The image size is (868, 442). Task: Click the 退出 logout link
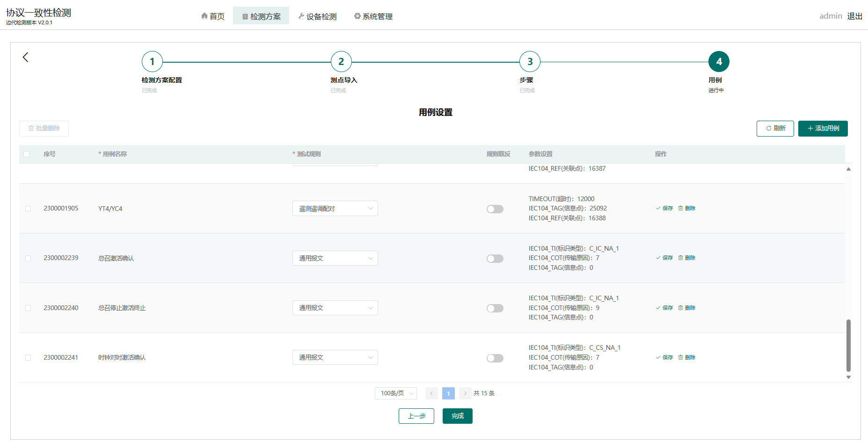854,15
